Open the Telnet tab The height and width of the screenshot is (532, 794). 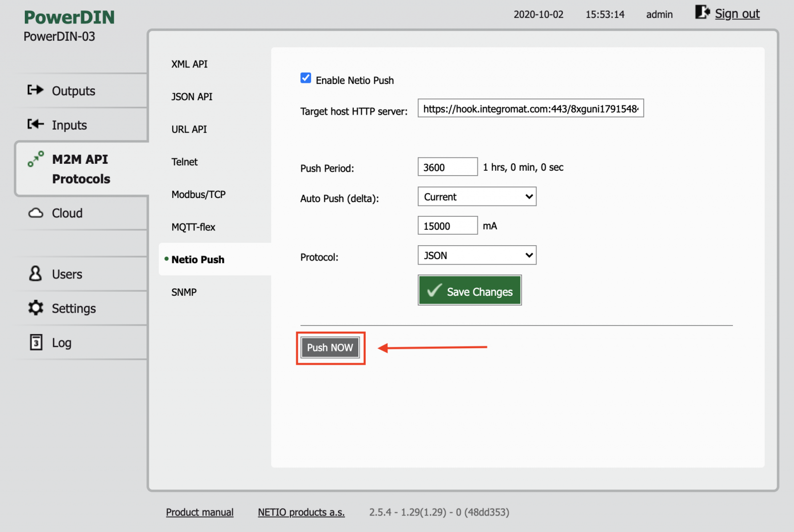click(x=185, y=162)
